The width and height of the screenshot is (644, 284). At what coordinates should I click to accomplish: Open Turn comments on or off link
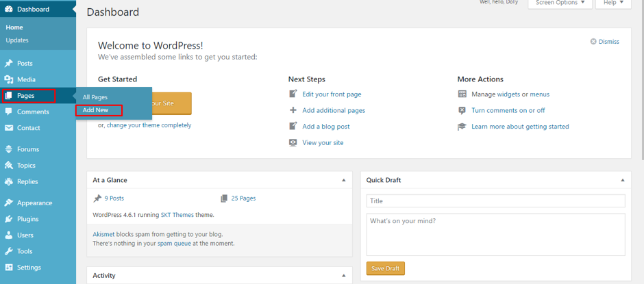coord(508,110)
